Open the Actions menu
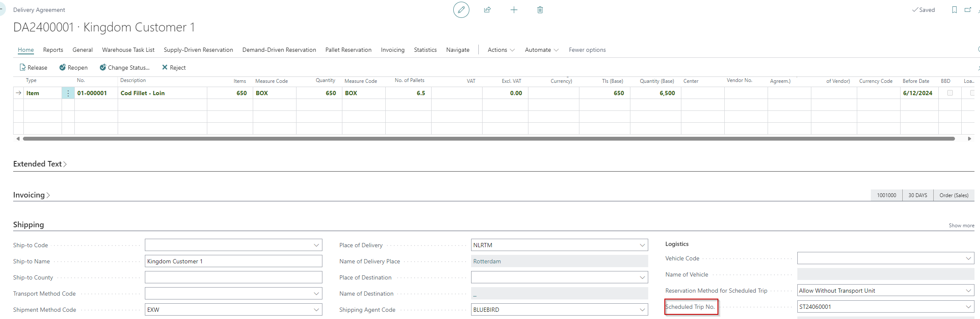 pos(501,50)
